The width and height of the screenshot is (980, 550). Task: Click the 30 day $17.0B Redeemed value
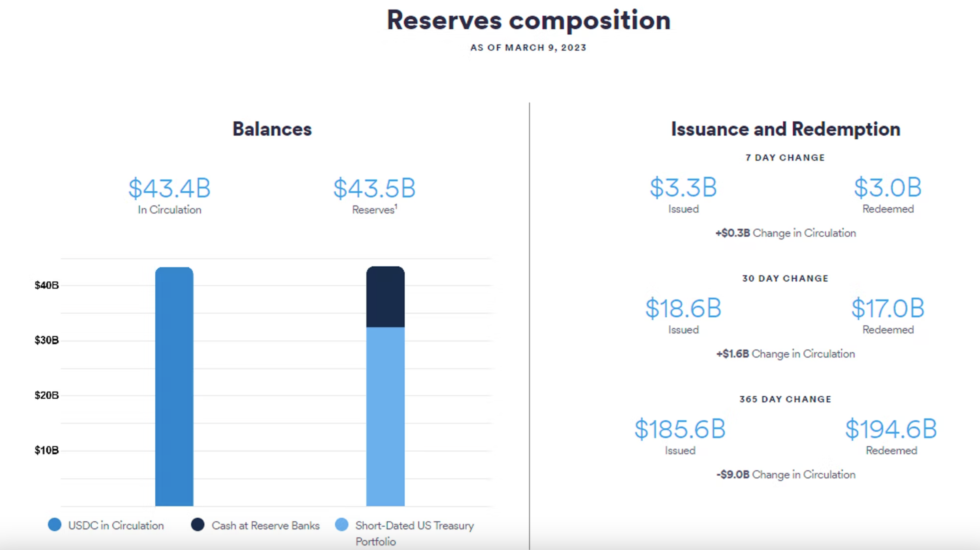pyautogui.click(x=888, y=308)
